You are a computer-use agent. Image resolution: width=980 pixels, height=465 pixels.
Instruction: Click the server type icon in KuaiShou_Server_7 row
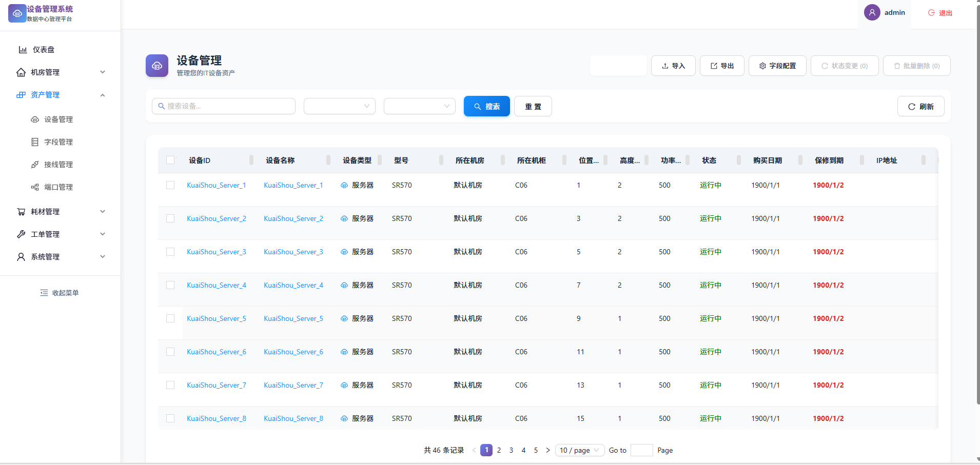coord(344,386)
